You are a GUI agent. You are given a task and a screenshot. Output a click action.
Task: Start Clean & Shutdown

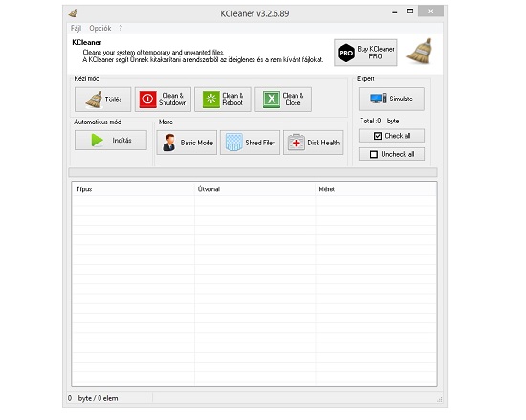click(x=163, y=99)
